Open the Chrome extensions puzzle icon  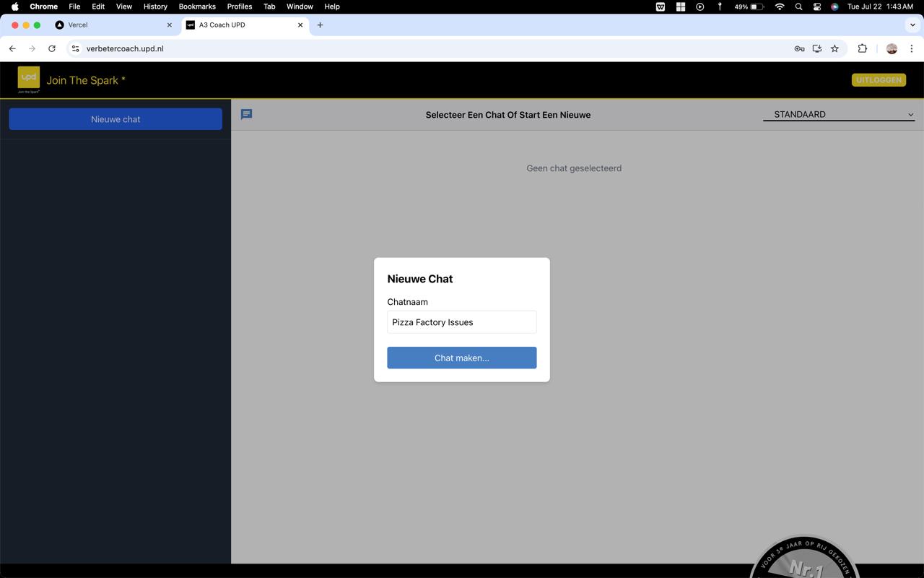click(x=862, y=48)
